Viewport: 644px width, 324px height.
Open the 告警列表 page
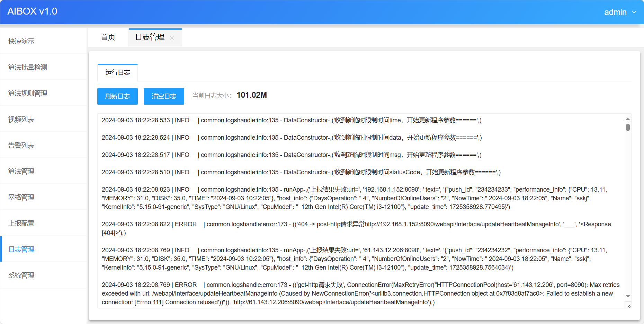21,146
